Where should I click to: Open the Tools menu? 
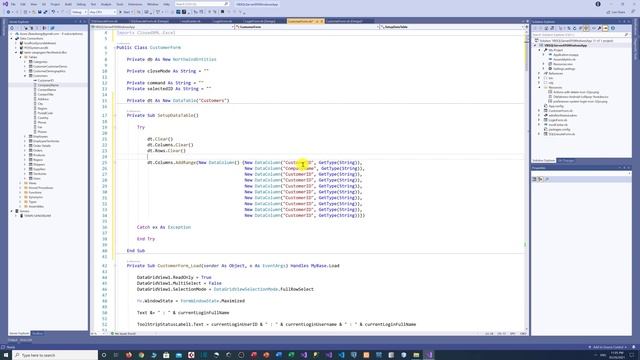(x=120, y=4)
